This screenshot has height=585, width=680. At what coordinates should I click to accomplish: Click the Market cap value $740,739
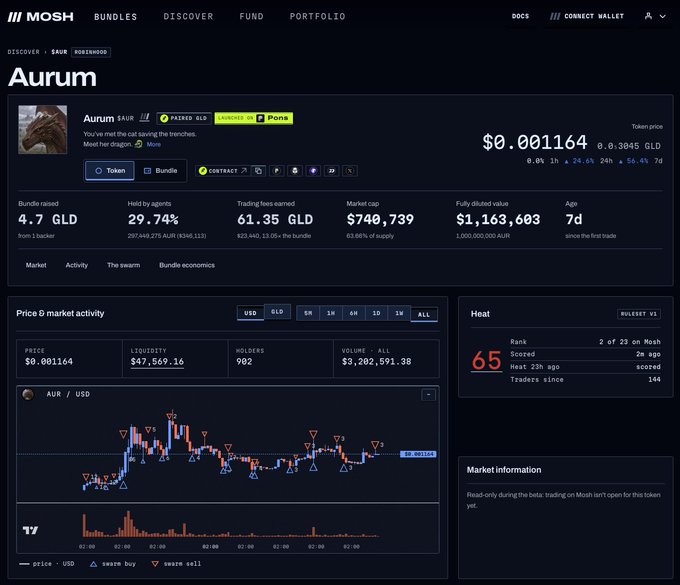[x=380, y=219]
